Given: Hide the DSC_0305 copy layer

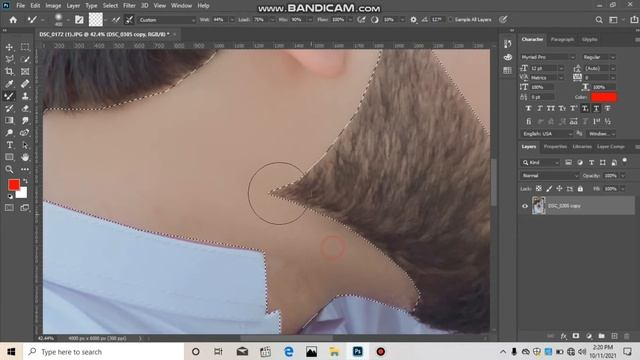Looking at the screenshot, I should tap(525, 206).
